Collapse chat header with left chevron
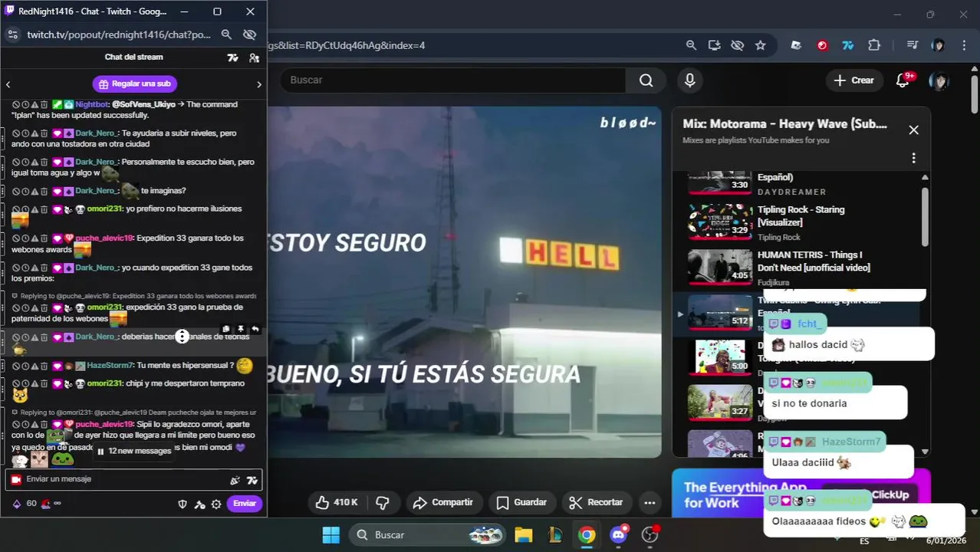This screenshot has height=552, width=980. pos(8,84)
